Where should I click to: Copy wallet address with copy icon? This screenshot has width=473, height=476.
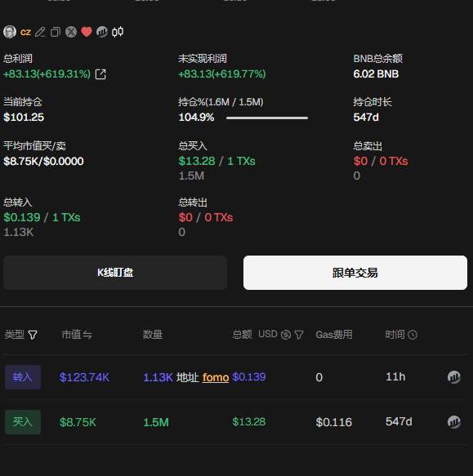pos(56,32)
